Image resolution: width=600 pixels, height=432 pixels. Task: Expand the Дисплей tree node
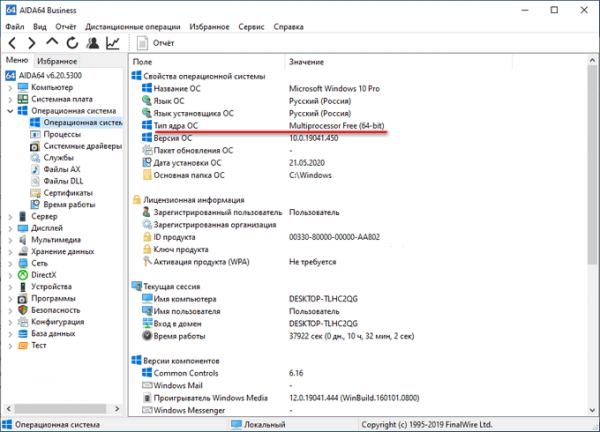coord(10,228)
